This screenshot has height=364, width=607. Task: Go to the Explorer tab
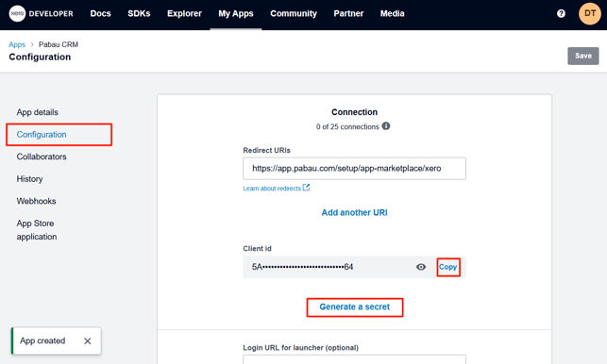click(x=184, y=13)
